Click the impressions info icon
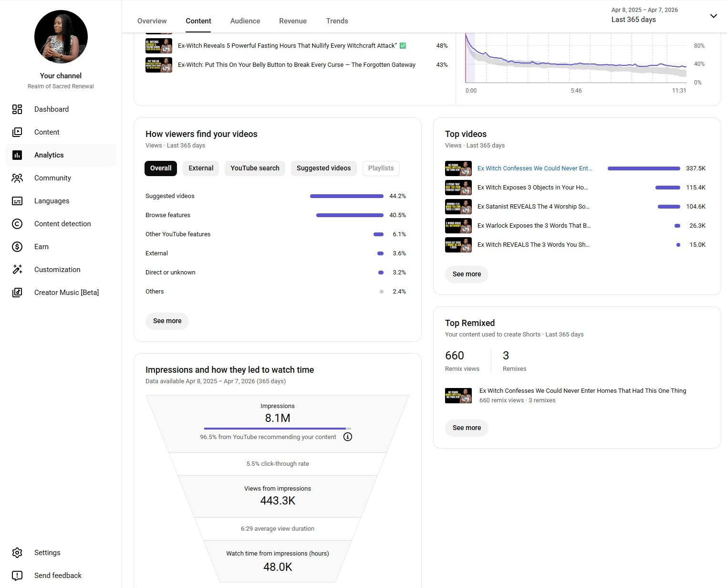727x588 pixels. 348,437
